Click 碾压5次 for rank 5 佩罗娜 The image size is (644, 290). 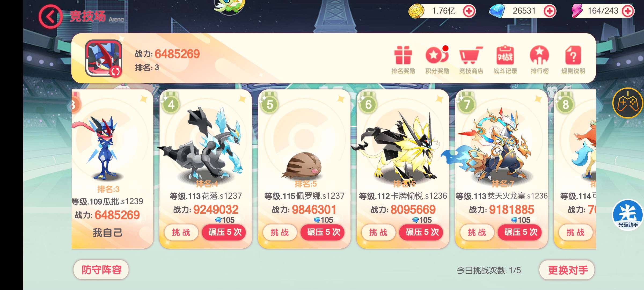(324, 232)
